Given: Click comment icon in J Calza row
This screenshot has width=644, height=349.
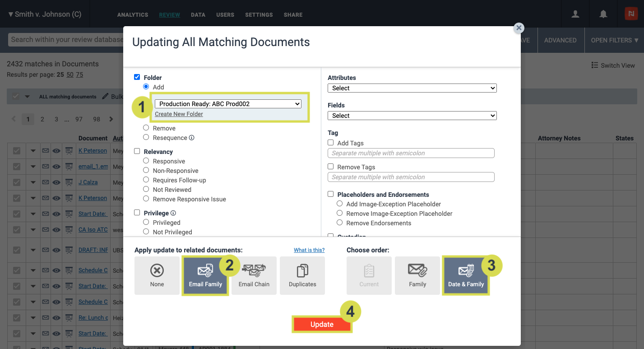Looking at the screenshot, I should 69,182.
